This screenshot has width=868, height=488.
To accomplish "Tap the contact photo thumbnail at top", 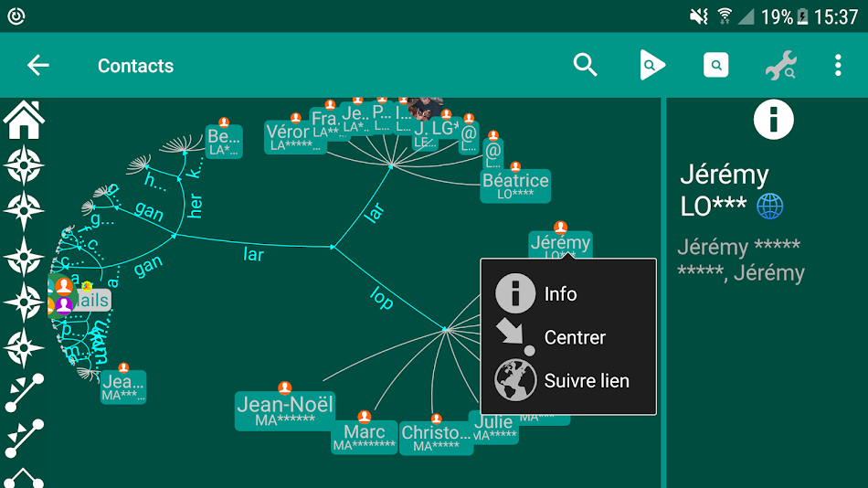I will point(425,109).
